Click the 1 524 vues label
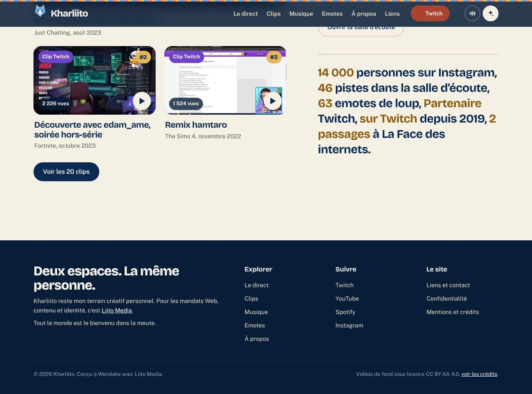This screenshot has width=532, height=394. click(186, 104)
